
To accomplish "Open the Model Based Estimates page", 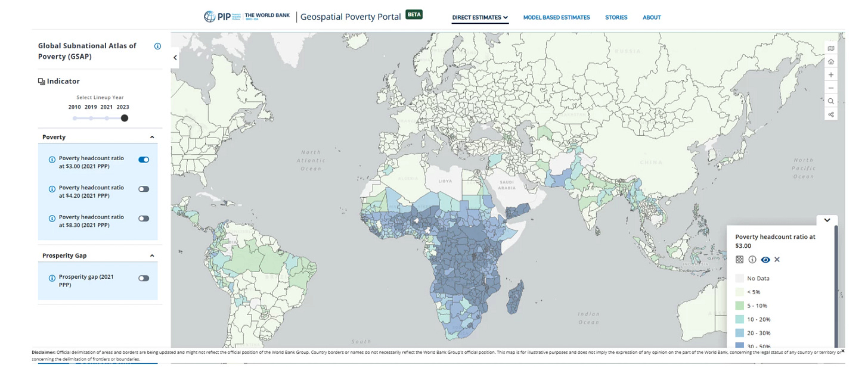I will [556, 17].
